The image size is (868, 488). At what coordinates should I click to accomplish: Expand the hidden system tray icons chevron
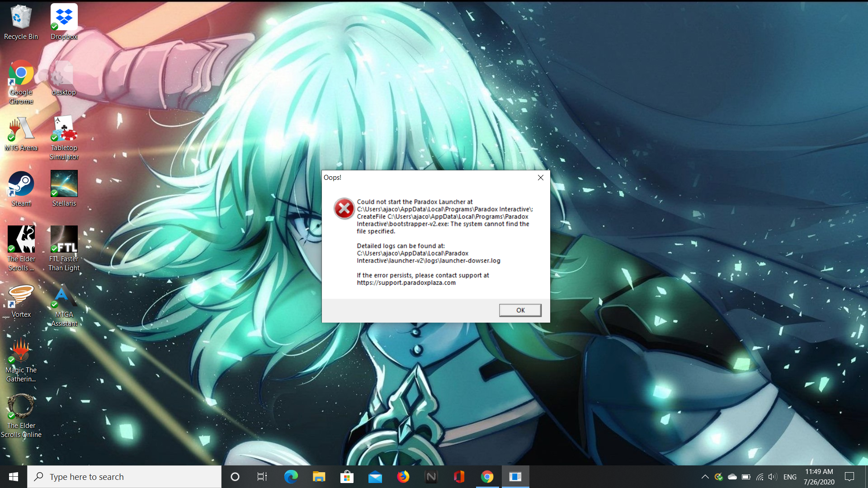[x=705, y=477]
